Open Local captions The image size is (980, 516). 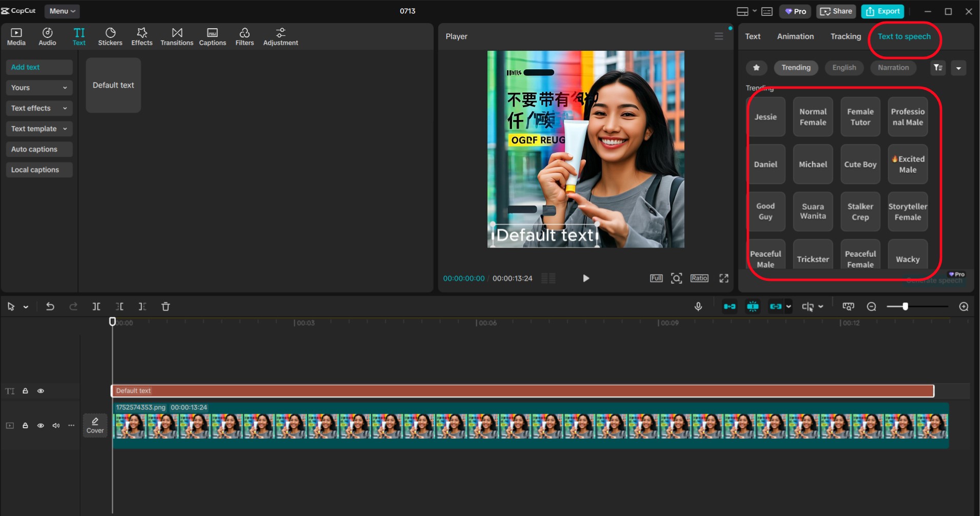click(39, 170)
